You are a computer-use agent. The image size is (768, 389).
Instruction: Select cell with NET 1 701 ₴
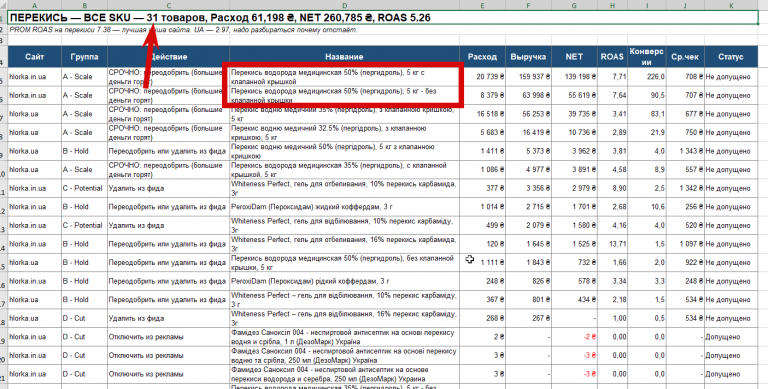574,207
